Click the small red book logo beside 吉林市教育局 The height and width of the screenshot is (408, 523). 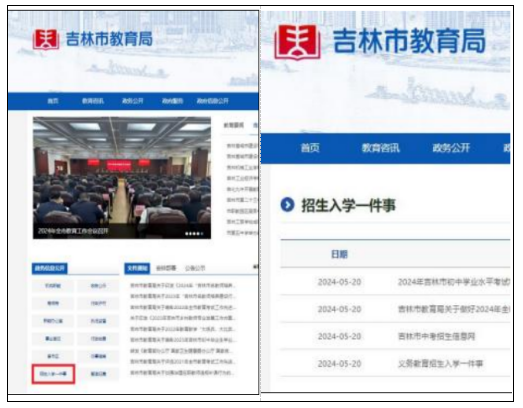tap(46, 39)
